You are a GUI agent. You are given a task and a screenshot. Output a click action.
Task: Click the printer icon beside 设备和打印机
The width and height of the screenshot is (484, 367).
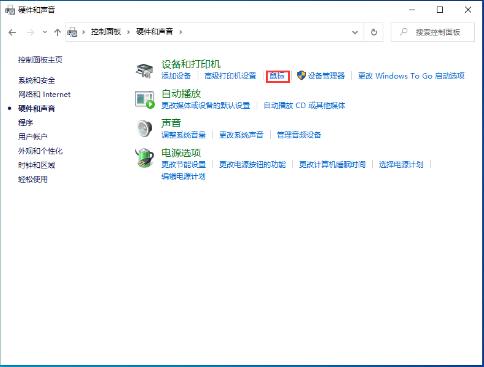(x=144, y=70)
